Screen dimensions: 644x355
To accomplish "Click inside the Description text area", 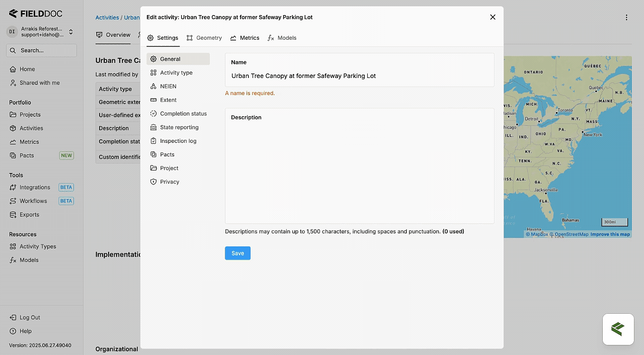I will (359, 171).
